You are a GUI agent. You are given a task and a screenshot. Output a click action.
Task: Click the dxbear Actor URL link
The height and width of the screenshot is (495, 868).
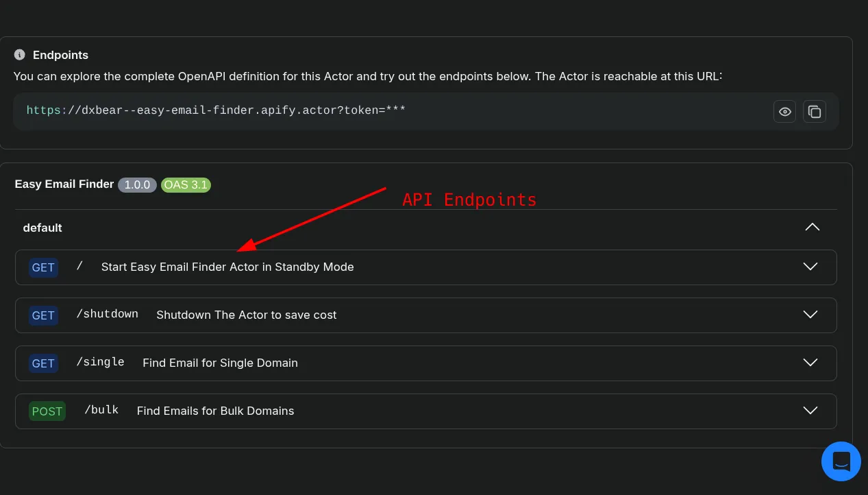(x=216, y=110)
